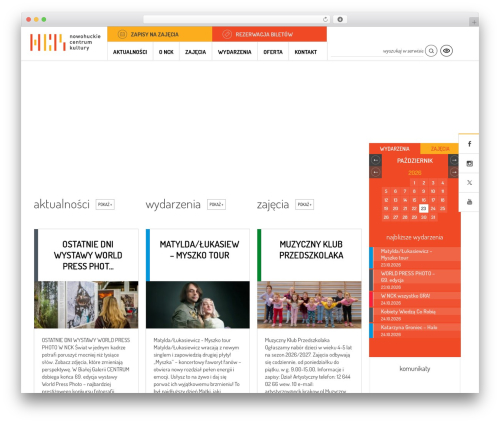Click the icon in Zapisy na zajęcia button
The width and height of the screenshot is (500, 423).
click(122, 34)
